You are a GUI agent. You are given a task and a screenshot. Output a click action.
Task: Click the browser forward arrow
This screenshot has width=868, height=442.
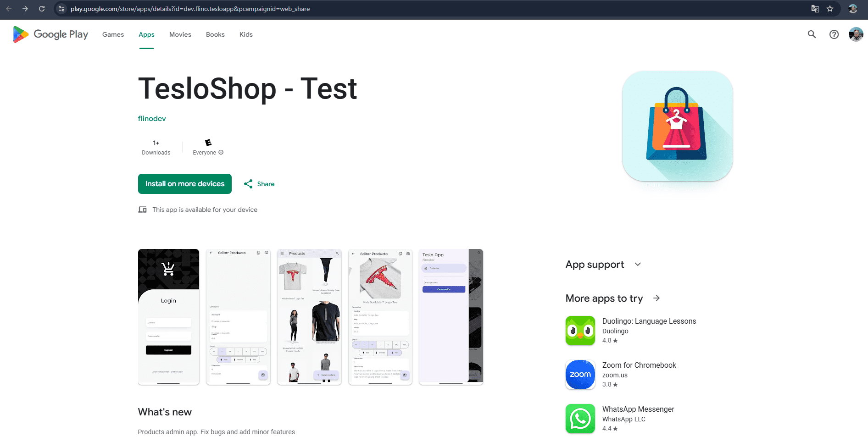click(25, 9)
